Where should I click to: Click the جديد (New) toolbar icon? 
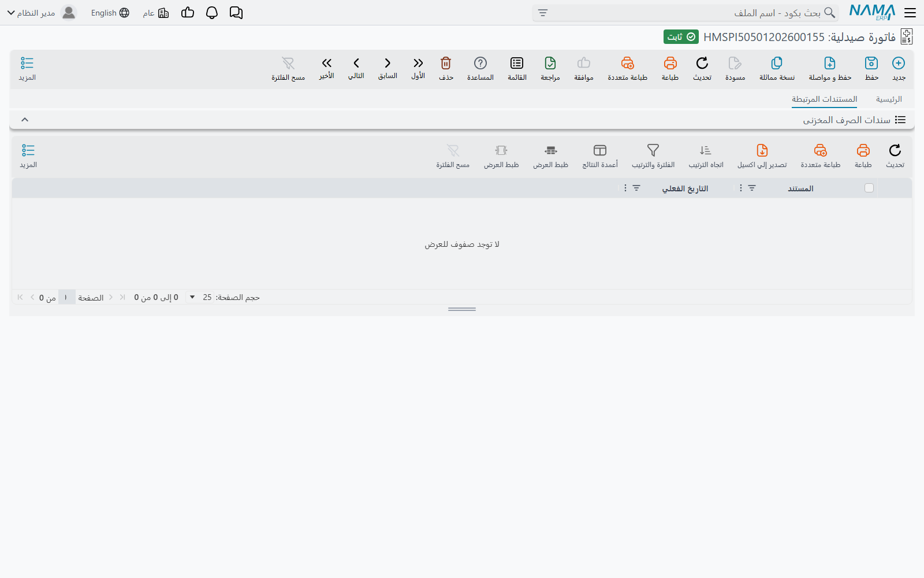899,63
